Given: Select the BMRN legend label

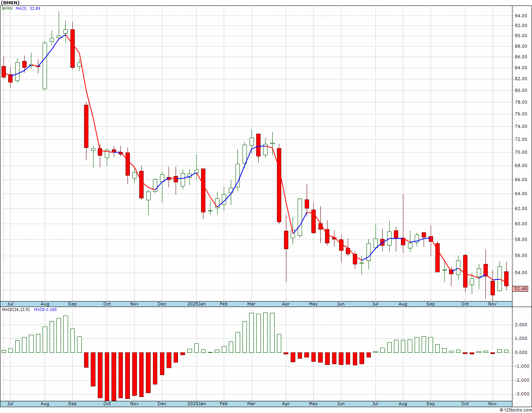Looking at the screenshot, I should pos(7,8).
